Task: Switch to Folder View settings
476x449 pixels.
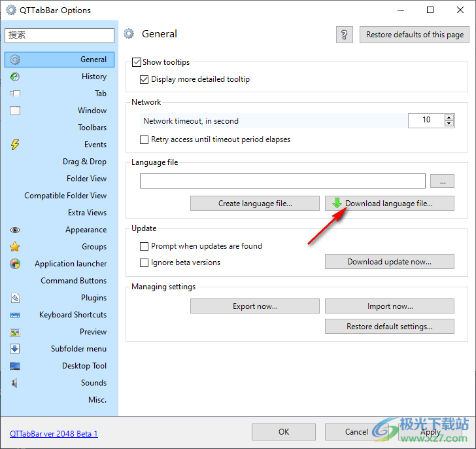Action: (x=86, y=179)
